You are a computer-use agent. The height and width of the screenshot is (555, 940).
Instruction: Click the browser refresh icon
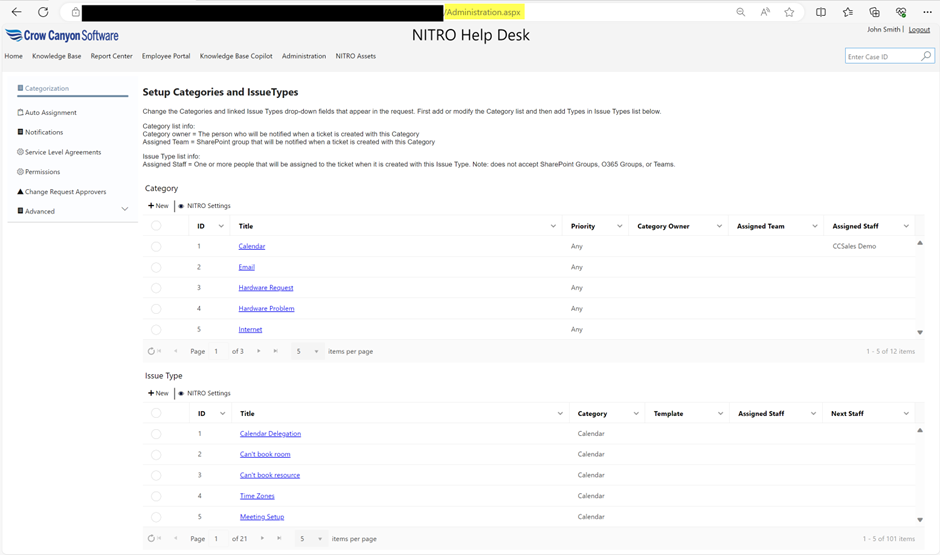[43, 12]
